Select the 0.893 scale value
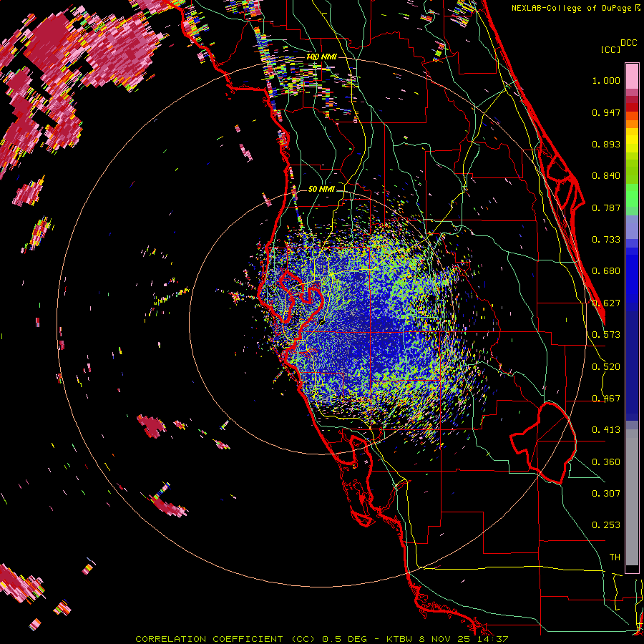The height and width of the screenshot is (644, 644). click(606, 144)
